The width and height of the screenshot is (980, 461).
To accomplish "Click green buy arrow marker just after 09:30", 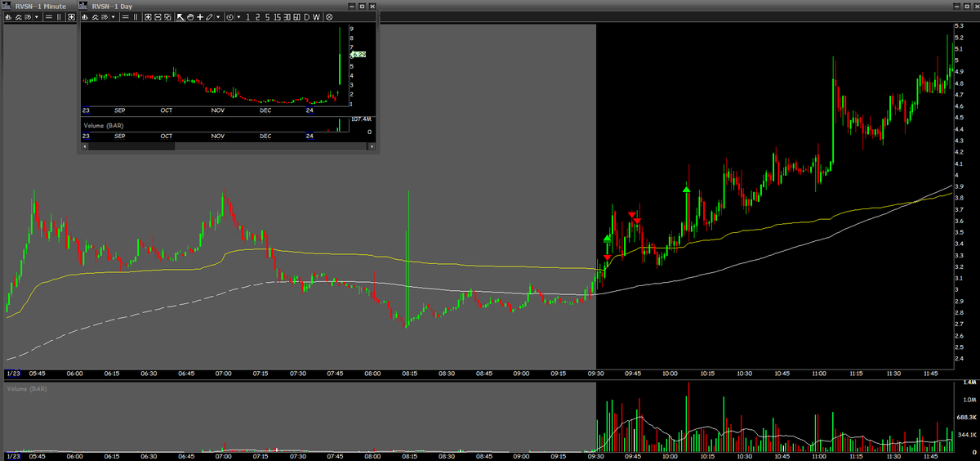I will tap(607, 239).
